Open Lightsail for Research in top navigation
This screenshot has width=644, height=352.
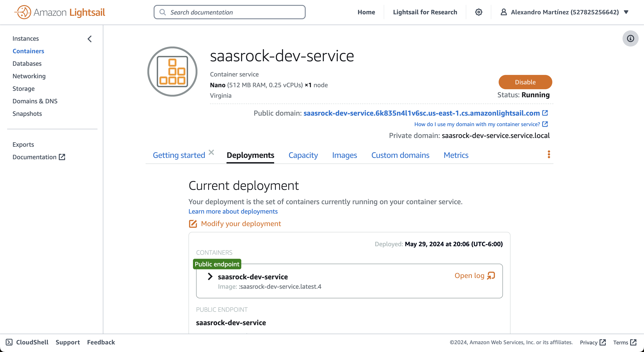click(x=425, y=12)
